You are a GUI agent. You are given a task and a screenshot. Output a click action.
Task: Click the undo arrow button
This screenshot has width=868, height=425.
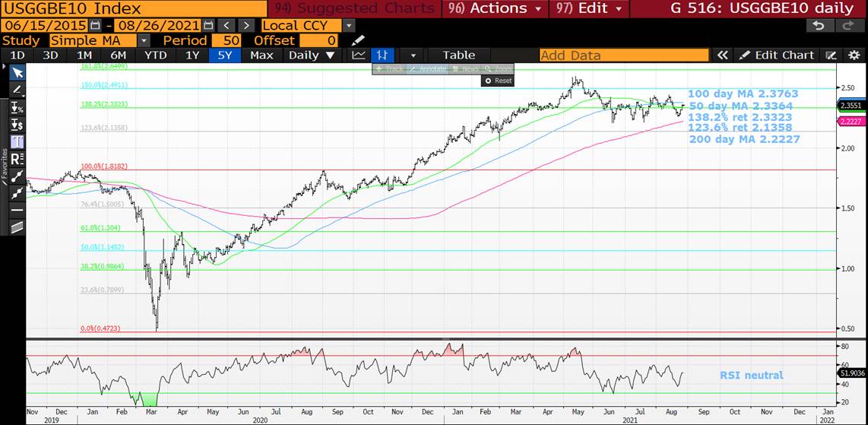coord(819,25)
